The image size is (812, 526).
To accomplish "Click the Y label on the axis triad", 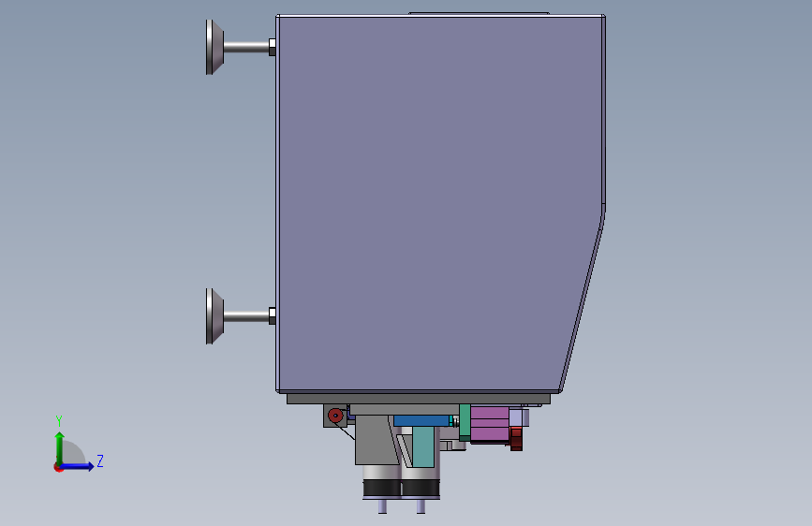I will tap(59, 421).
